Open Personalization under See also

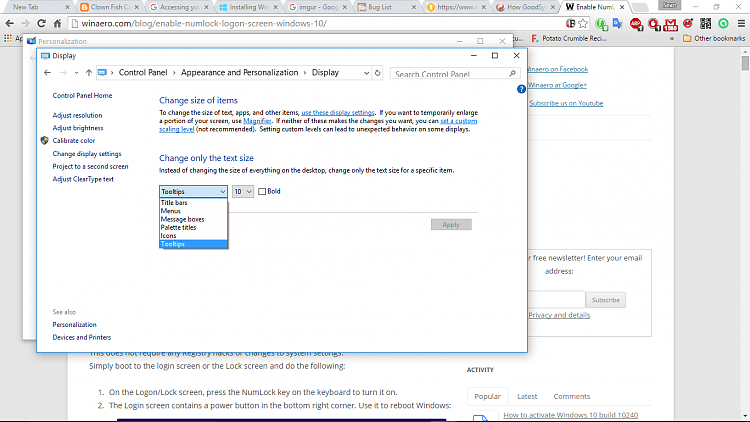pos(74,325)
